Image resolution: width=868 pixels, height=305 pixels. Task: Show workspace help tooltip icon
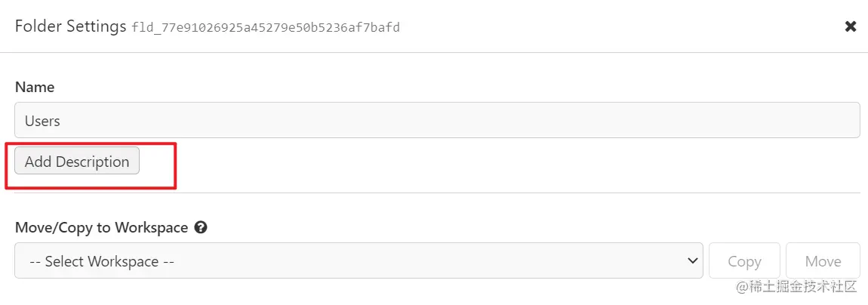[202, 227]
